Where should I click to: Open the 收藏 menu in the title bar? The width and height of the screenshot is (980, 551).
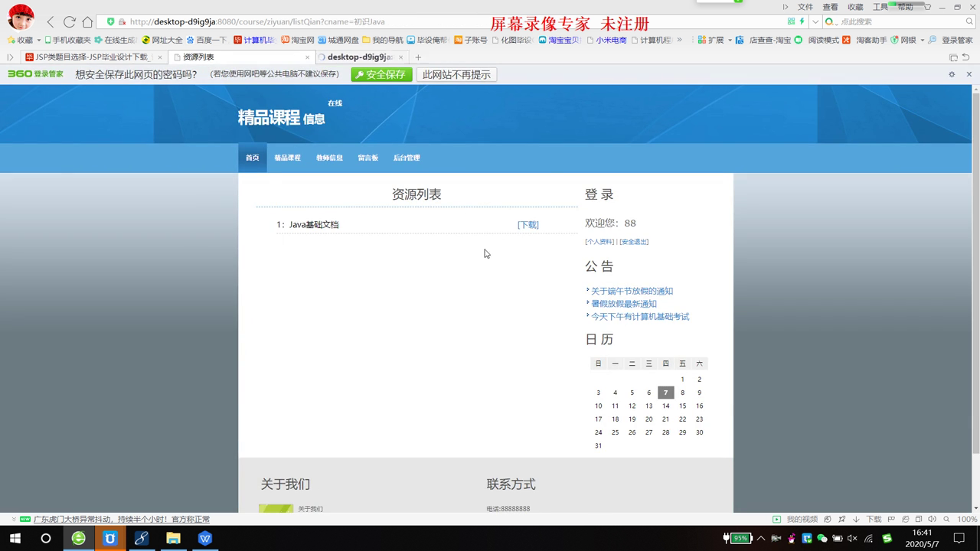pyautogui.click(x=855, y=7)
